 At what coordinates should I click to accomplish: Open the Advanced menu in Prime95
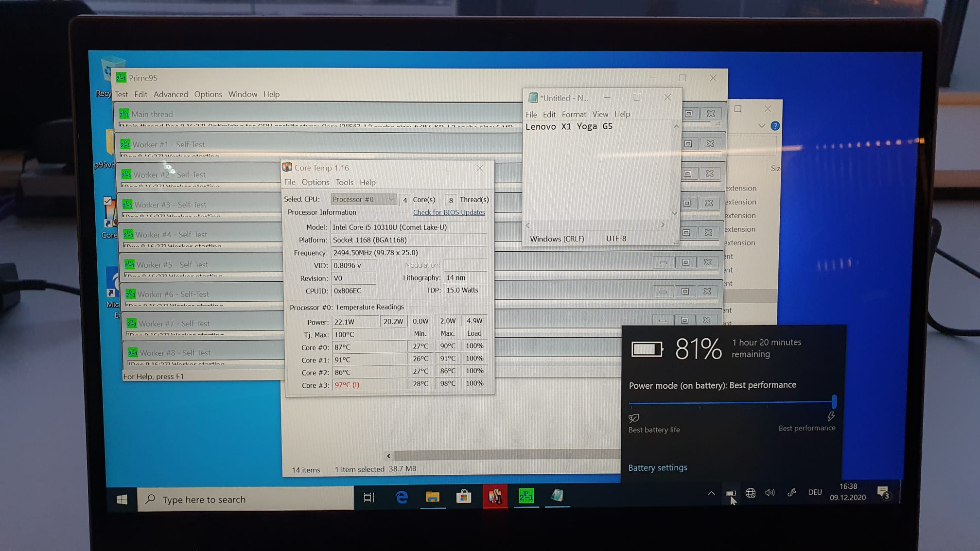[x=171, y=94]
